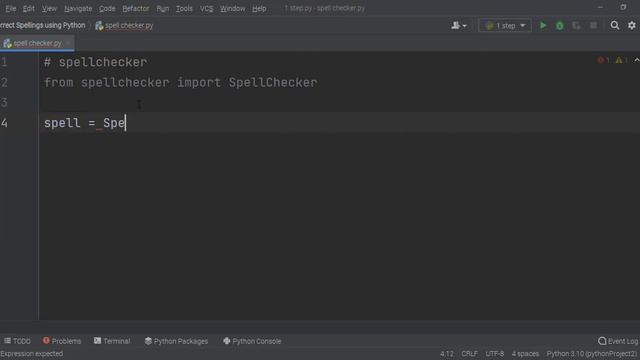Open the Problems tool window
The height and width of the screenshot is (360, 640).
pos(62,341)
